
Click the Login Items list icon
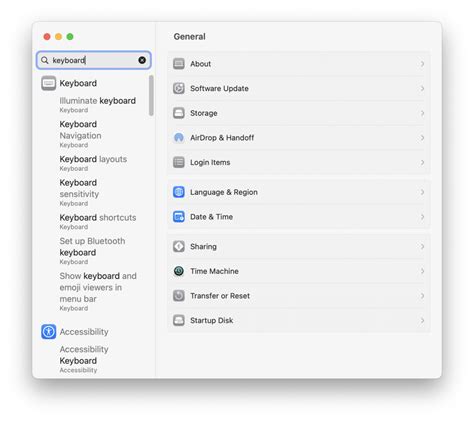click(x=179, y=162)
